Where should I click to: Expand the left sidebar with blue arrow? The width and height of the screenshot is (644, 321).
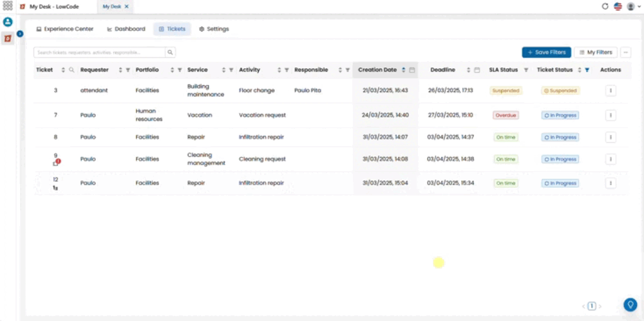[20, 33]
